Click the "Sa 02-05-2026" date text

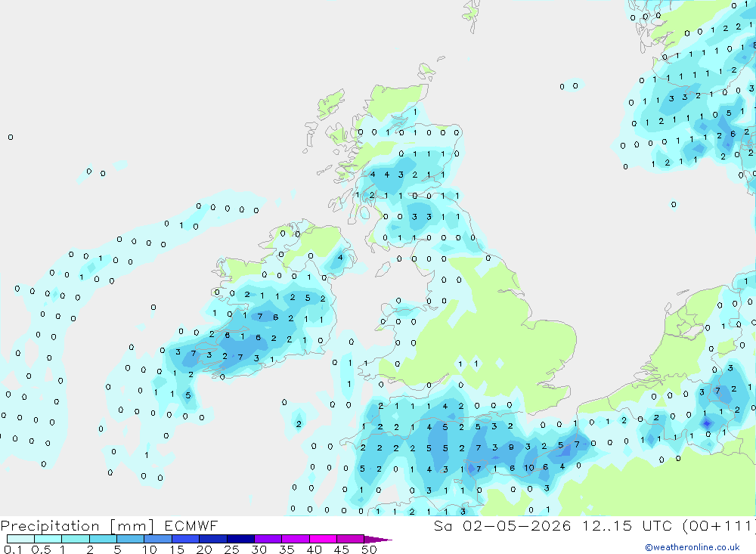coord(503,526)
